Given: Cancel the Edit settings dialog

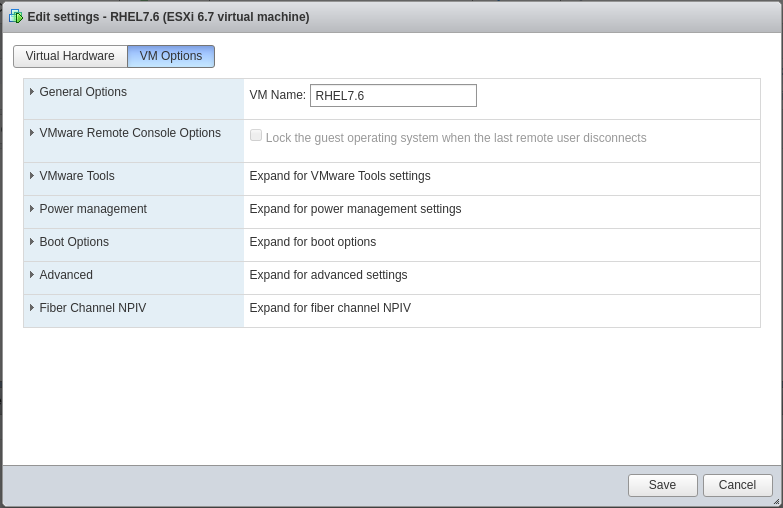Looking at the screenshot, I should point(737,485).
